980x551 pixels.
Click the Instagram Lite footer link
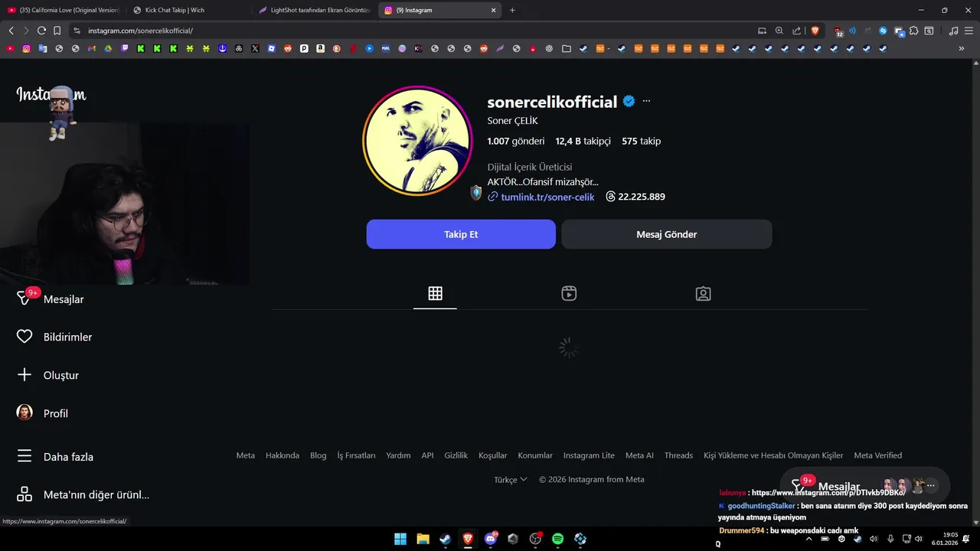click(589, 455)
